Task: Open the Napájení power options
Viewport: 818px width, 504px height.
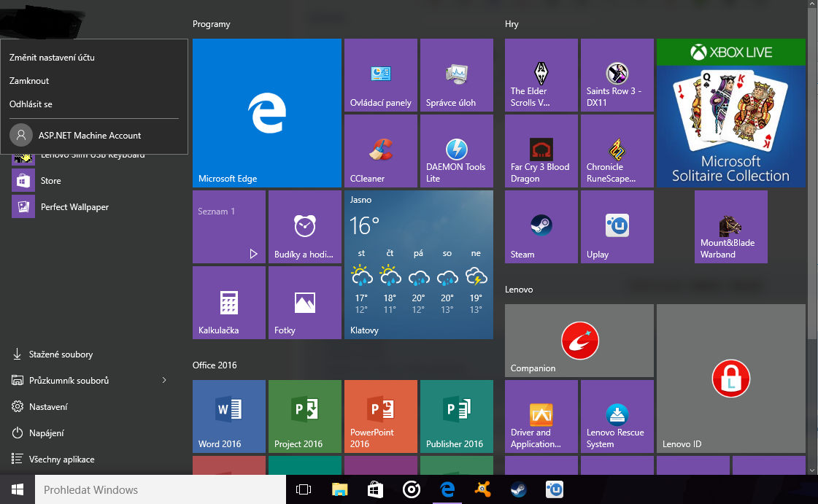Action: click(x=48, y=433)
